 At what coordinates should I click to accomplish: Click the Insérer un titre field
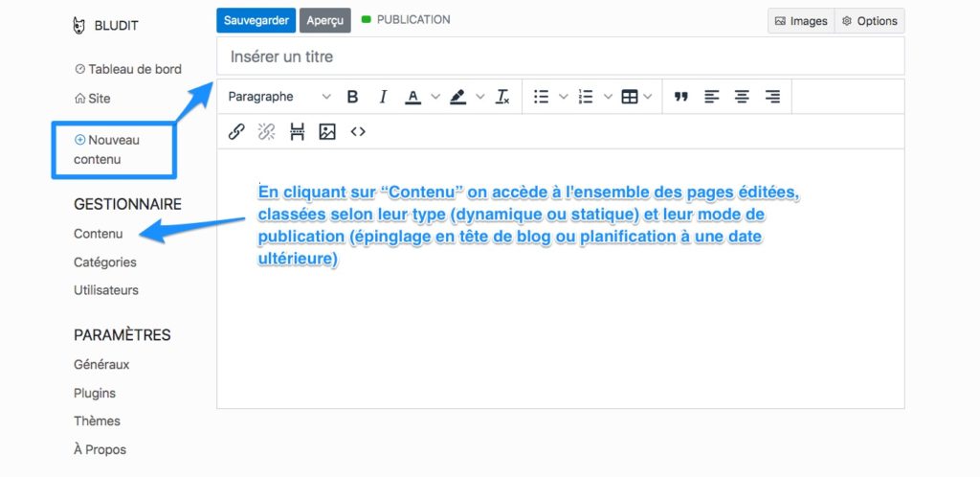pos(561,57)
